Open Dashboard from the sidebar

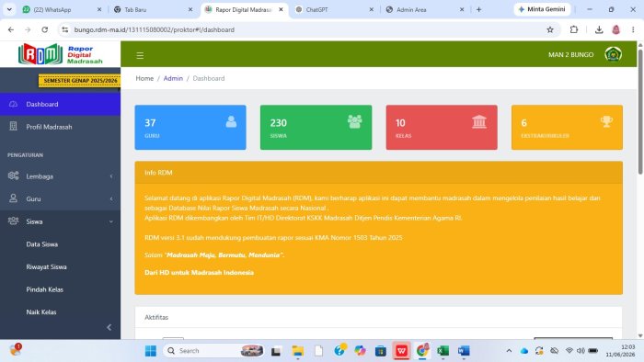point(61,104)
